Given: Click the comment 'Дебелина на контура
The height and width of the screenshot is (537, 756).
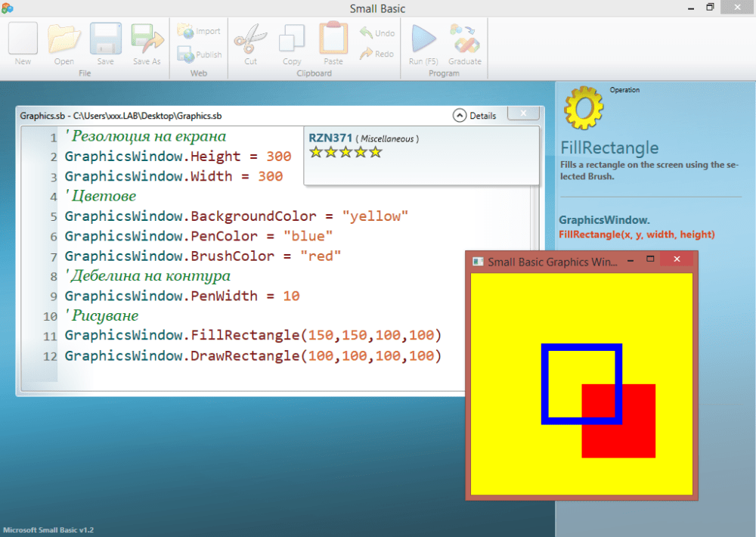Looking at the screenshot, I should pos(147,276).
